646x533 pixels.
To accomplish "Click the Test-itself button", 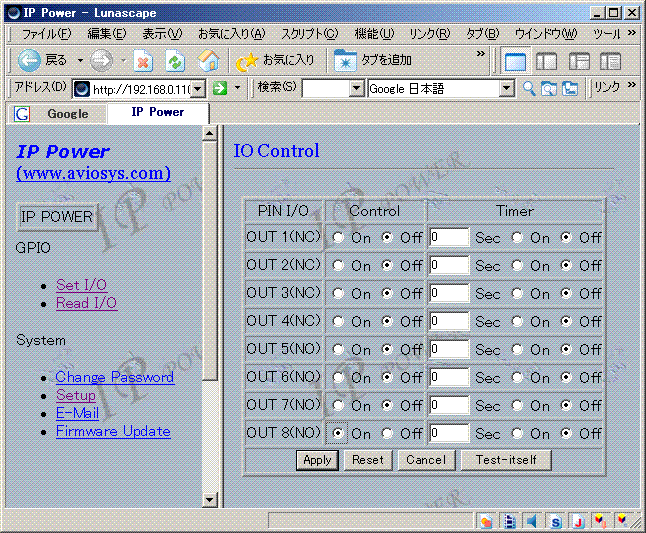I will [506, 460].
